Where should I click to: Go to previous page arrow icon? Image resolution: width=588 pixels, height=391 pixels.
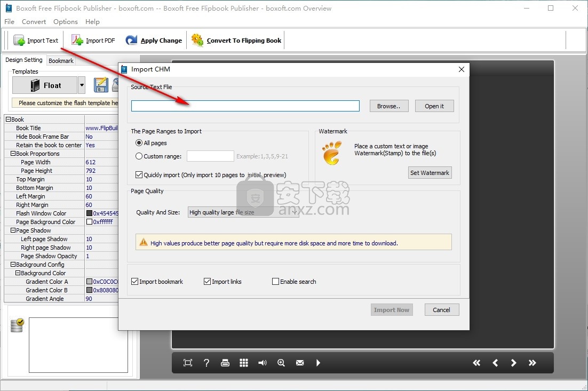pyautogui.click(x=495, y=363)
